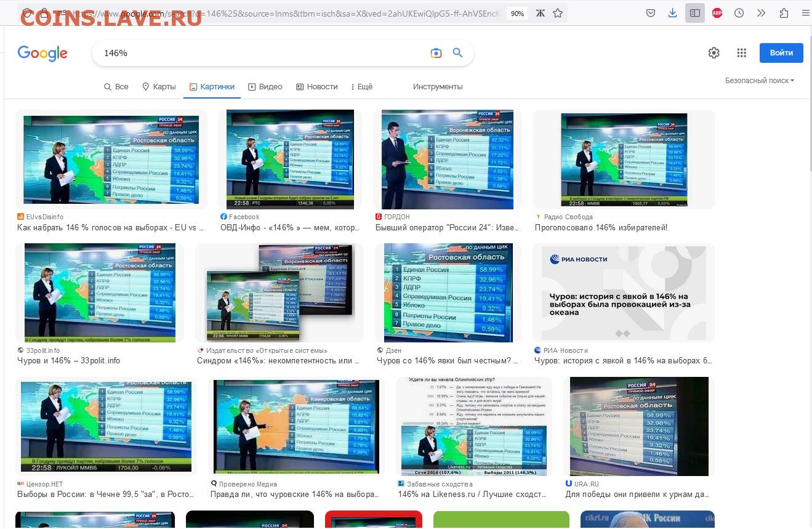Open Google search by image camera icon

(x=436, y=53)
